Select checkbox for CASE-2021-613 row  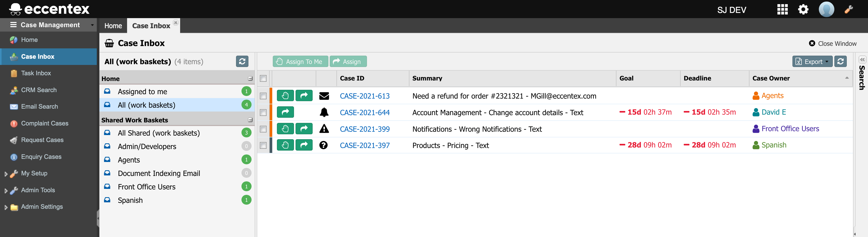pos(263,96)
